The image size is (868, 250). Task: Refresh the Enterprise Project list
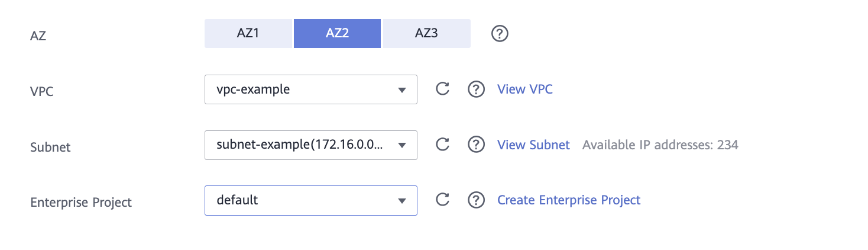[442, 200]
